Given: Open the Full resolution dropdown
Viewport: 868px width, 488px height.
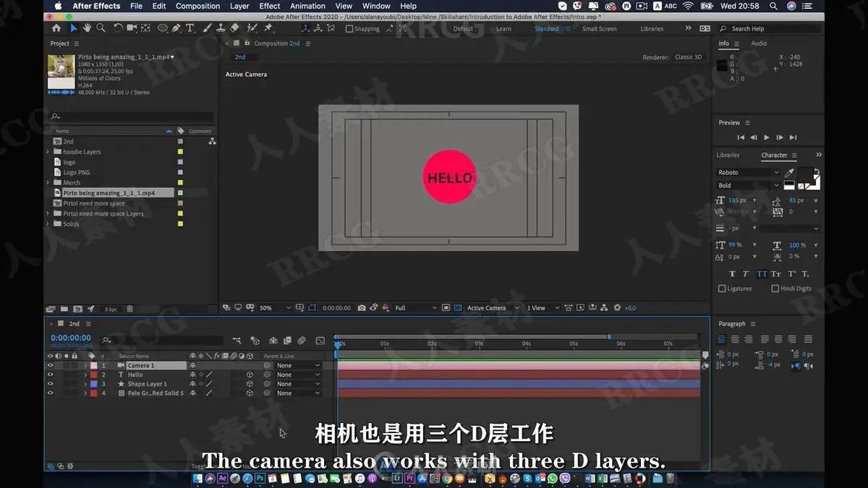Looking at the screenshot, I should [415, 308].
